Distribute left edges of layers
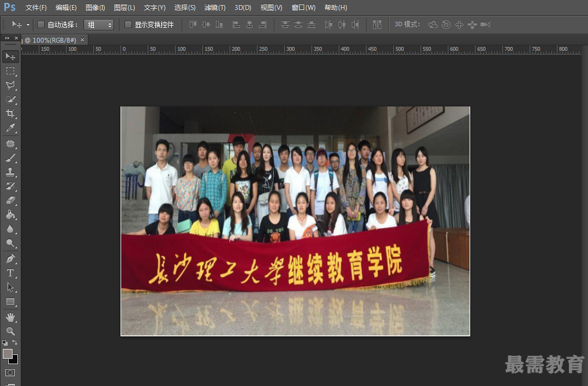This screenshot has height=386, width=588. [x=328, y=25]
